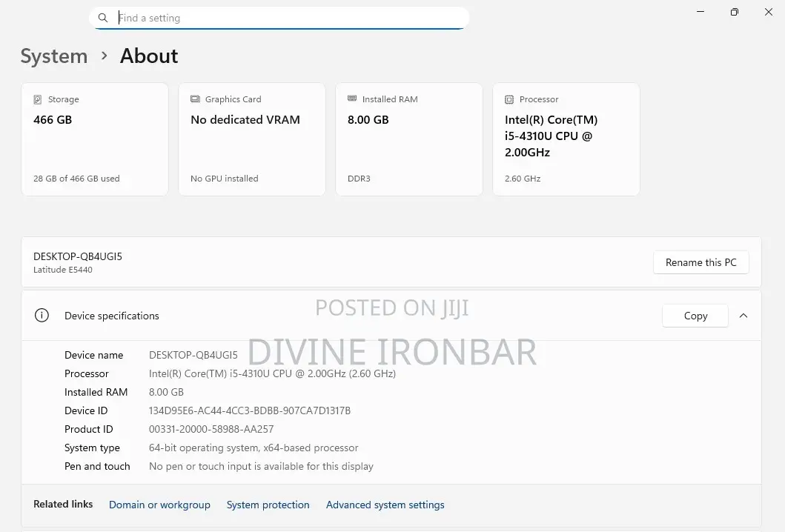Click the Storage card icon
785x532 pixels.
click(x=38, y=99)
